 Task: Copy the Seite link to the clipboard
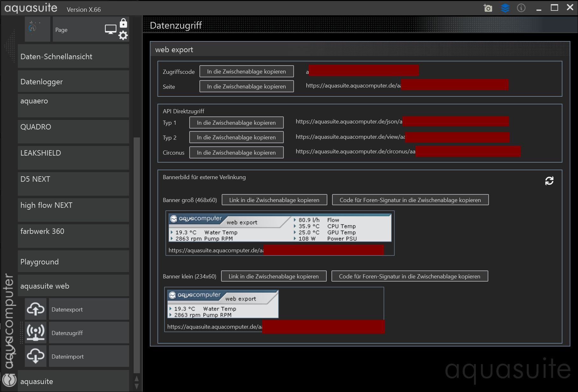(247, 86)
